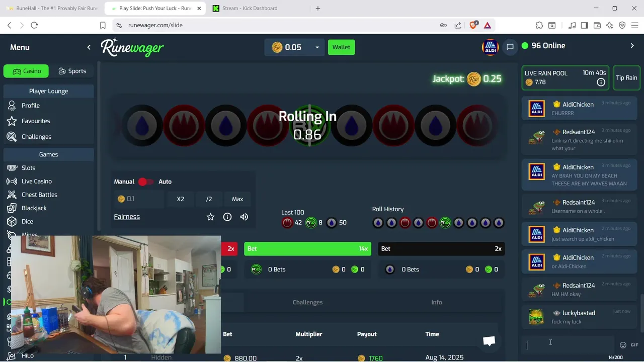Reload the page
The height and width of the screenshot is (362, 644).
34,25
